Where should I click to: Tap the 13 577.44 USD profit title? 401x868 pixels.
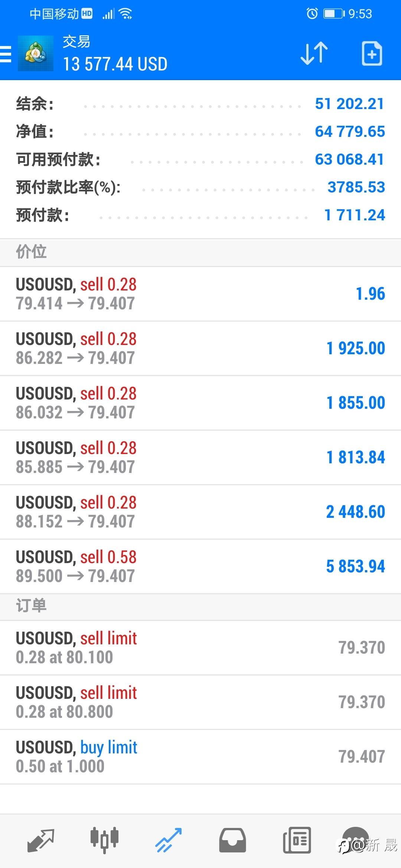coord(115,64)
